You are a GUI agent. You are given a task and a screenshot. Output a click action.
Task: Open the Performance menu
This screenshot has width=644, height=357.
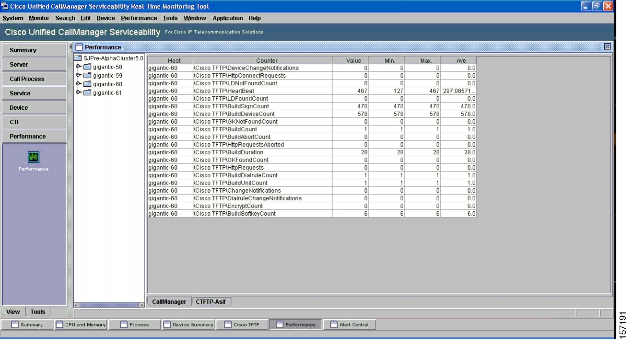point(139,18)
